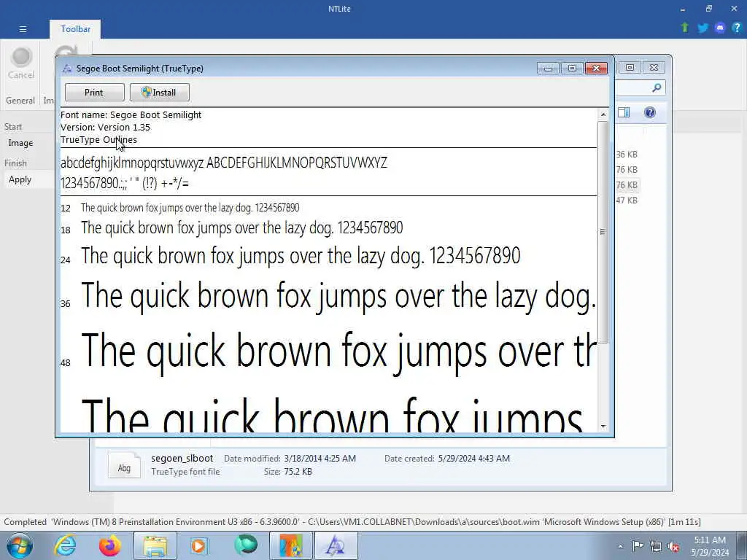Open the Explorer window help icon
747x560 pixels.
click(650, 112)
